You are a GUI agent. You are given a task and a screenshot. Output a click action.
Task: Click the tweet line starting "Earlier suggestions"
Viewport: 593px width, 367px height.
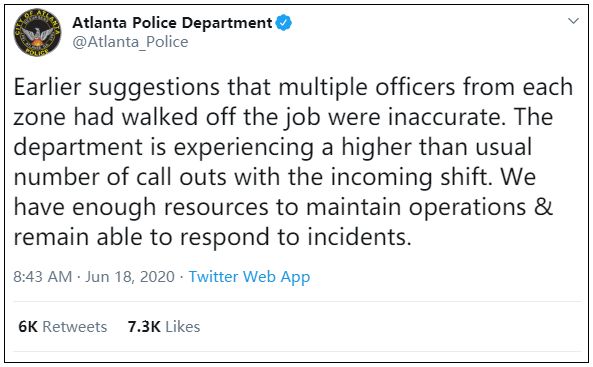click(x=293, y=88)
